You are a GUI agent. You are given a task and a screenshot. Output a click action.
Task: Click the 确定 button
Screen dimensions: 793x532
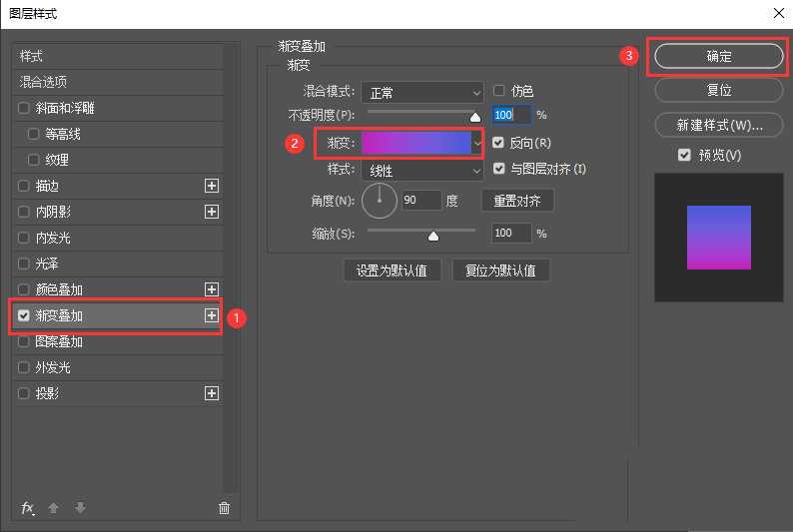click(719, 56)
